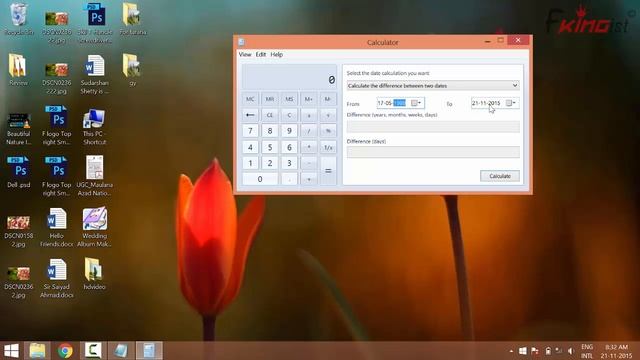Click digit 6 on the keypad

[x=289, y=147]
